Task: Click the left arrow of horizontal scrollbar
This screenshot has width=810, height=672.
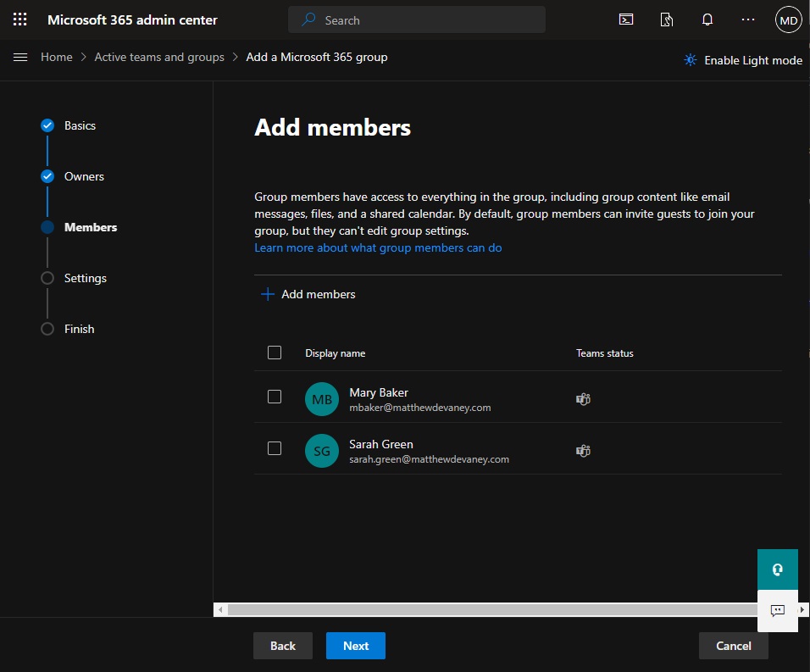Action: point(220,610)
